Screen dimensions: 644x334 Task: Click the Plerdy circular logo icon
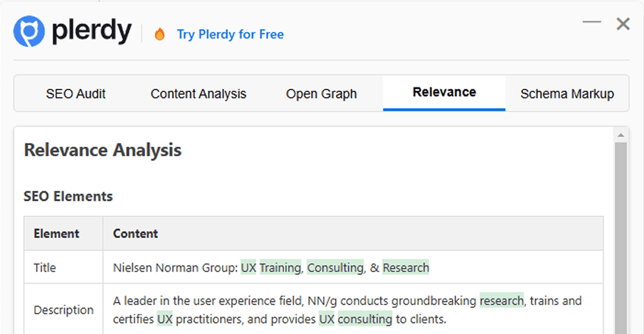29,32
